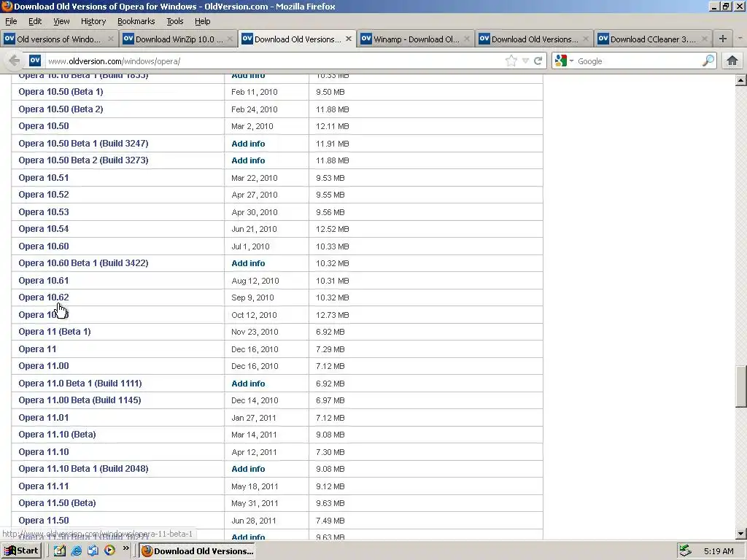
Task: Click the OV site identity icon in address bar
Action: [35, 61]
